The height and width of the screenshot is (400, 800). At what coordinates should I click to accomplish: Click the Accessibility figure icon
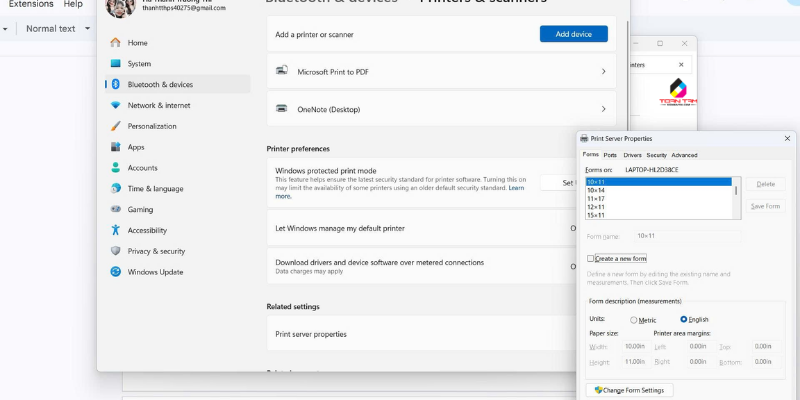coord(116,230)
